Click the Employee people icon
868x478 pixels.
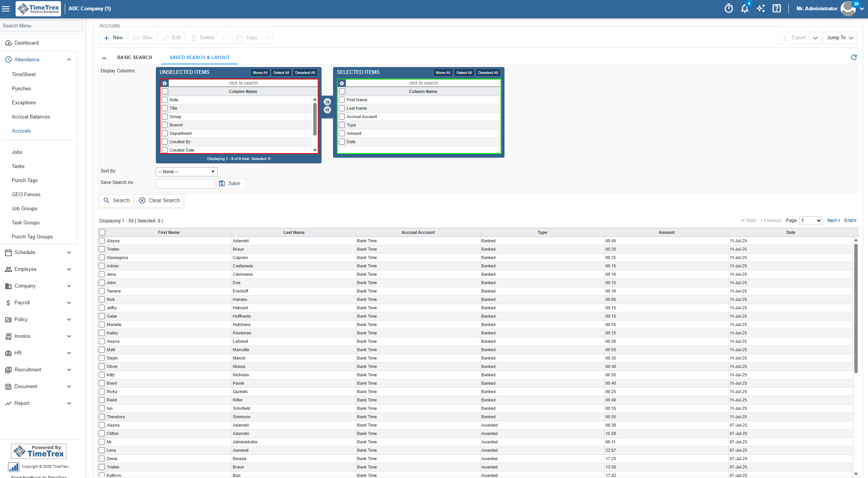coord(8,269)
